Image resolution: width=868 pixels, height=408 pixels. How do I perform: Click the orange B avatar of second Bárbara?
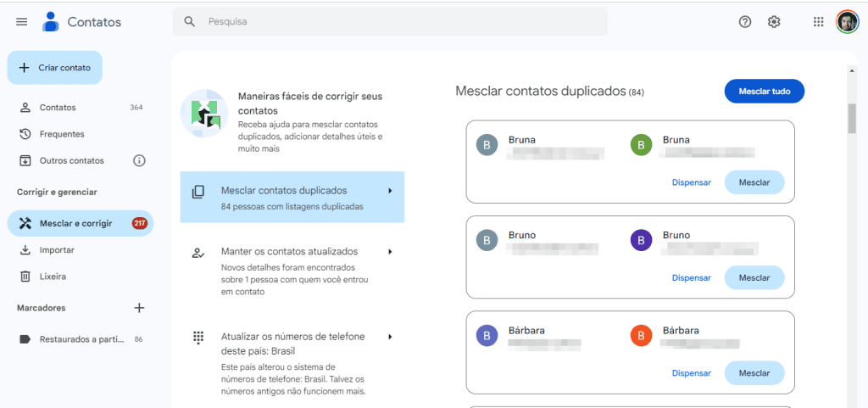pos(641,336)
